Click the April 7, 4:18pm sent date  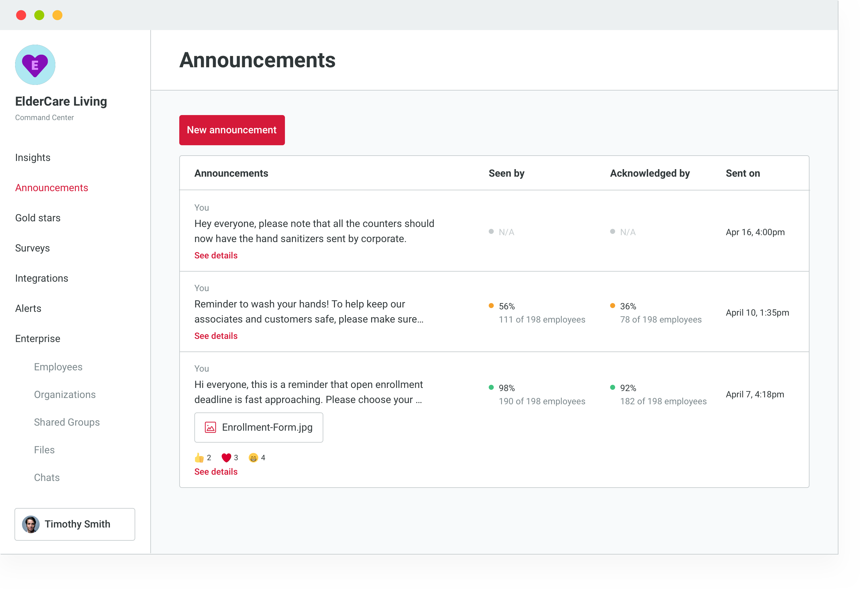point(755,395)
